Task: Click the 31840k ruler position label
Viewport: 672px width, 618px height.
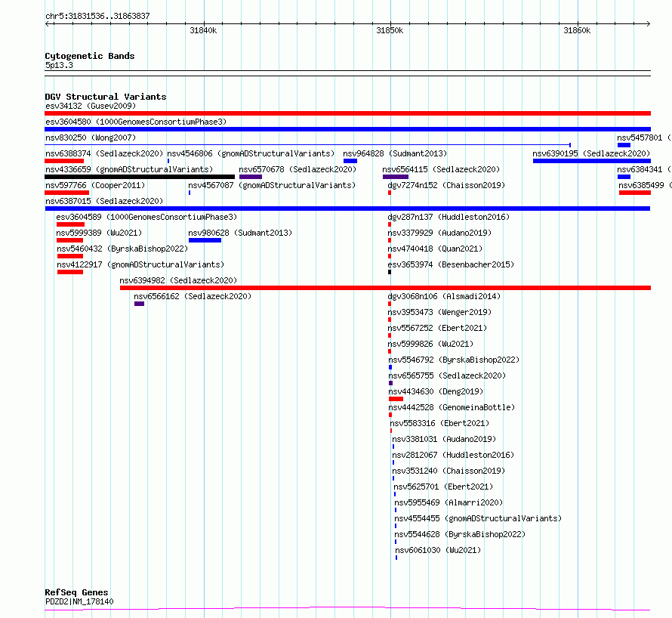Action: [x=203, y=30]
